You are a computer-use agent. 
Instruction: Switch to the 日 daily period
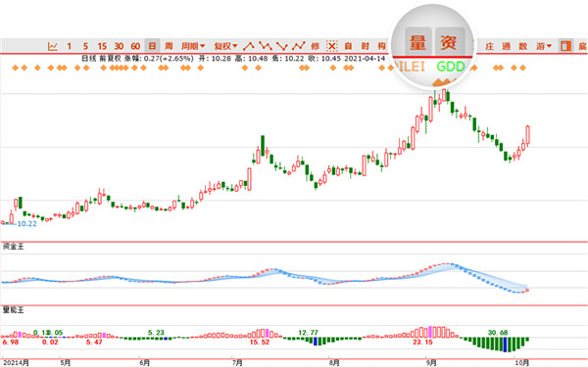click(152, 46)
